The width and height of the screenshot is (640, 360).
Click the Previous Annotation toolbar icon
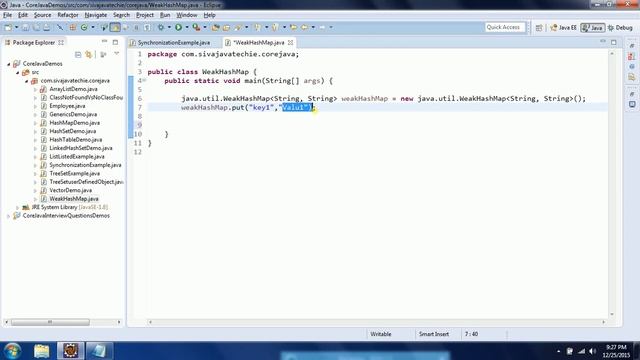point(275,27)
